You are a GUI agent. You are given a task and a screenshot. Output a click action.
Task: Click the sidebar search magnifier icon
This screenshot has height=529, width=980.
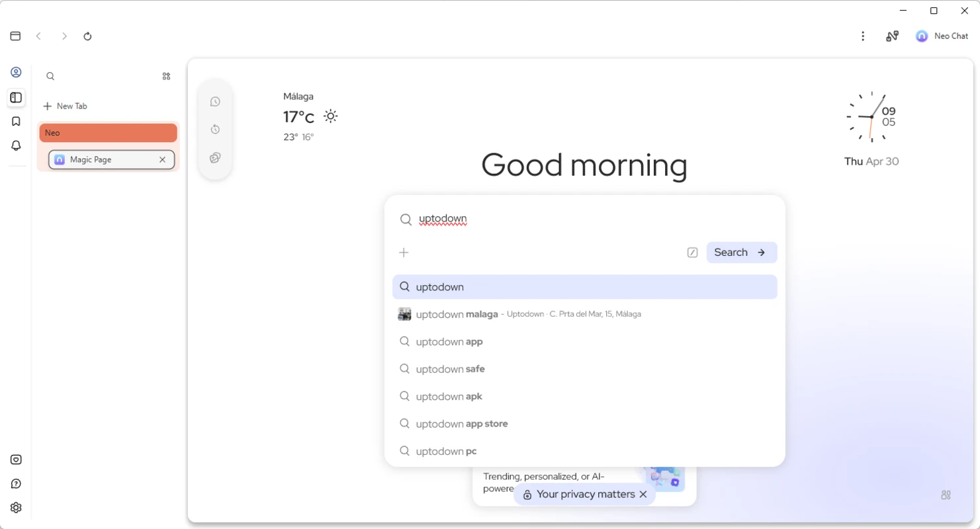click(x=50, y=76)
